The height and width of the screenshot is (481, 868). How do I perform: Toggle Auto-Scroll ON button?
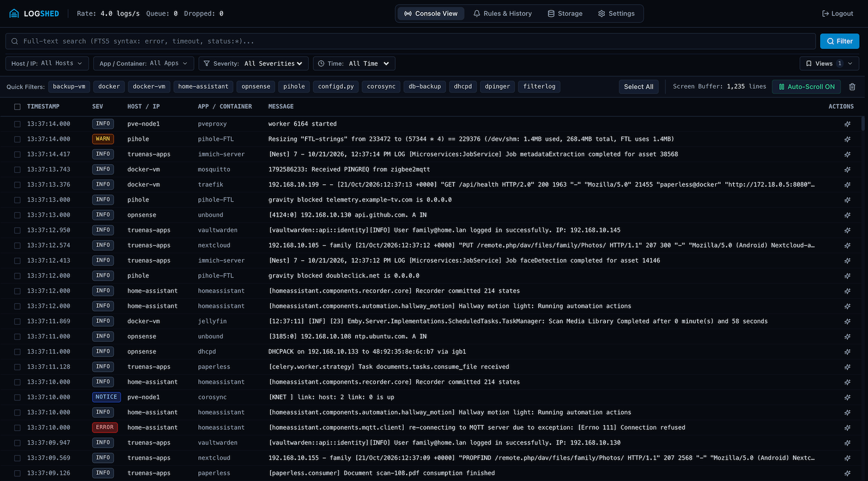point(806,87)
